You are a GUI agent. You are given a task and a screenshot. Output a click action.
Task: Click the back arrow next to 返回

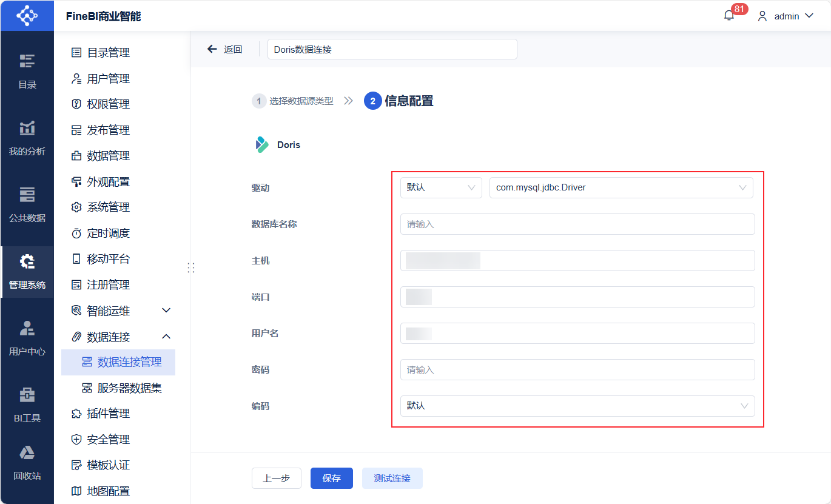pos(212,49)
